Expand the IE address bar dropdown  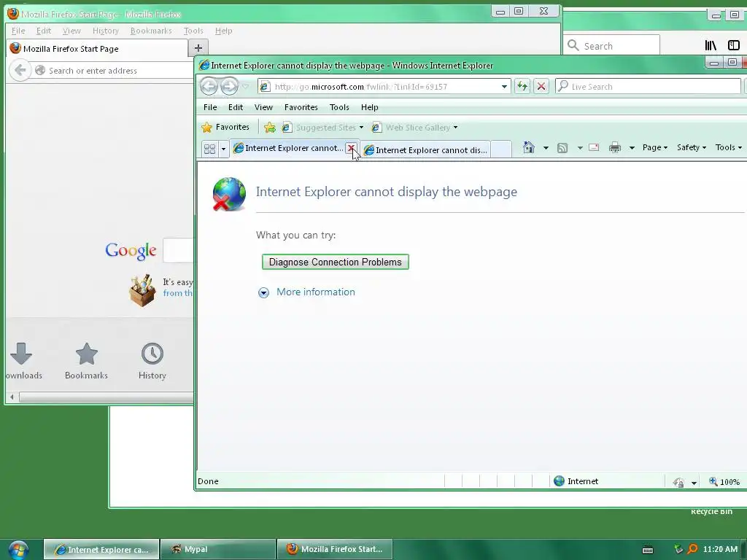504,87
